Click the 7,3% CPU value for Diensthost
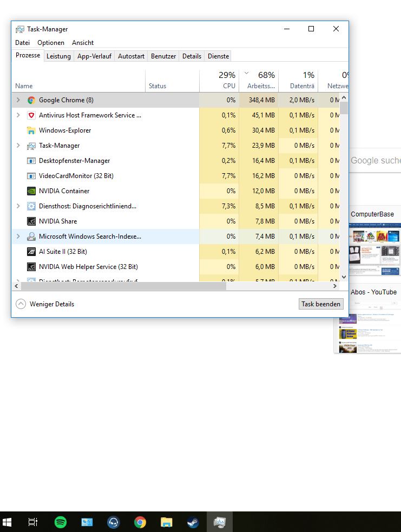Screen dimensions: 401x532 (x=229, y=206)
